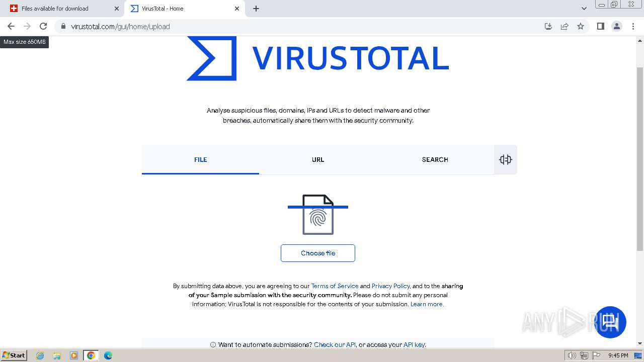
Task: Select the VirusTotal - Home tab
Action: (x=185, y=9)
